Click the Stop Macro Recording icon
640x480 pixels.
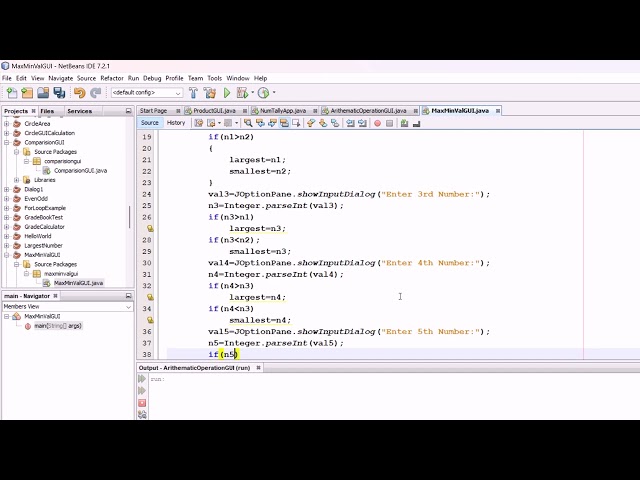click(389, 123)
